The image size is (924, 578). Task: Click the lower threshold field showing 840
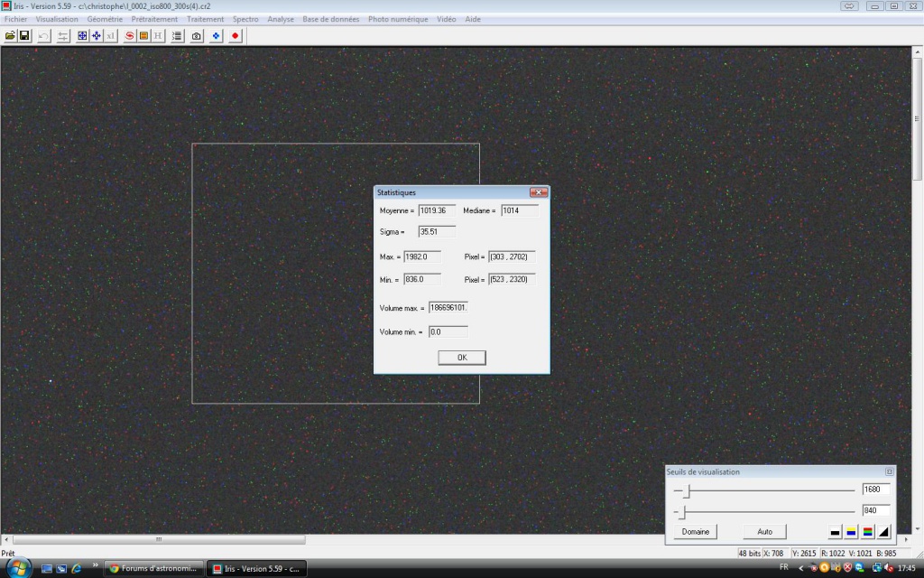point(875,511)
